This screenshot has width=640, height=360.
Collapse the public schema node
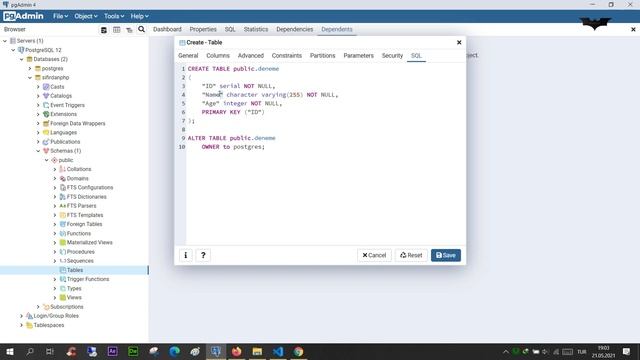click(x=47, y=160)
